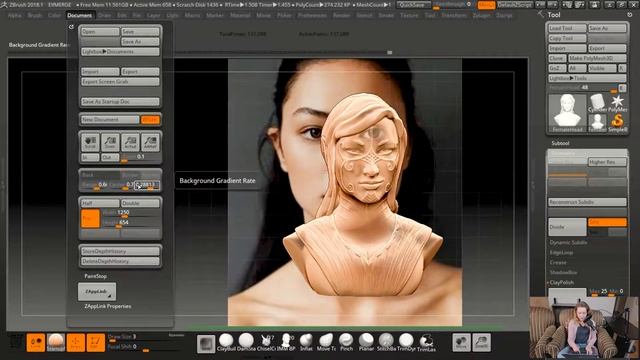Open the Texture menu
Screen dimensions: 640x360
point(409,15)
